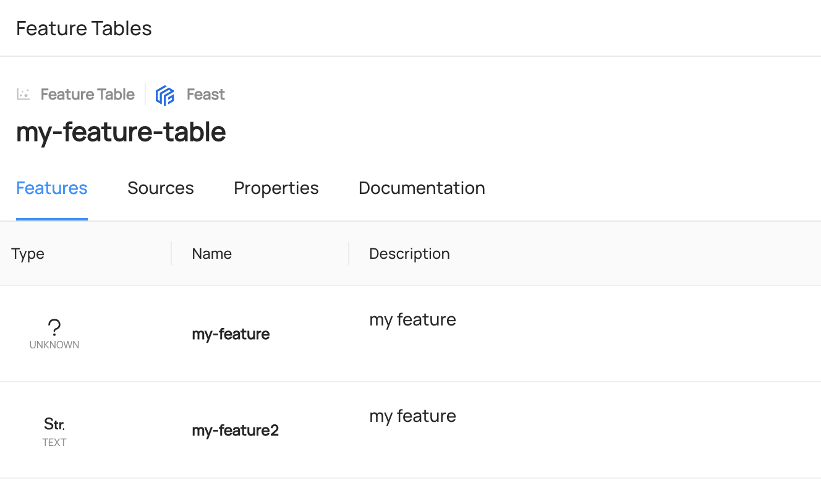The height and width of the screenshot is (504, 821).
Task: Switch to the Sources tab
Action: coord(160,188)
